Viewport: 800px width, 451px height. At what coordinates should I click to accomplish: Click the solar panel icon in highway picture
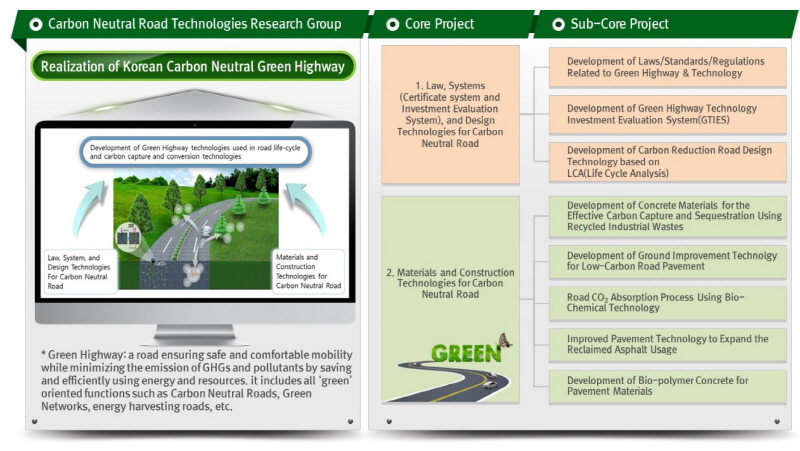(x=128, y=238)
